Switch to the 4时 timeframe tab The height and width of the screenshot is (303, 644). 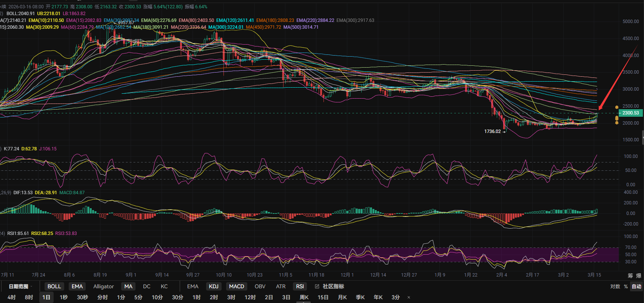(11, 297)
